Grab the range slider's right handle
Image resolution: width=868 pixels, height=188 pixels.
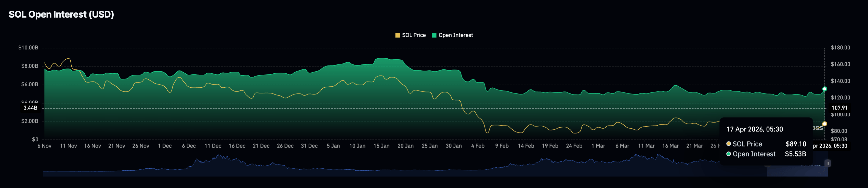pyautogui.click(x=827, y=163)
